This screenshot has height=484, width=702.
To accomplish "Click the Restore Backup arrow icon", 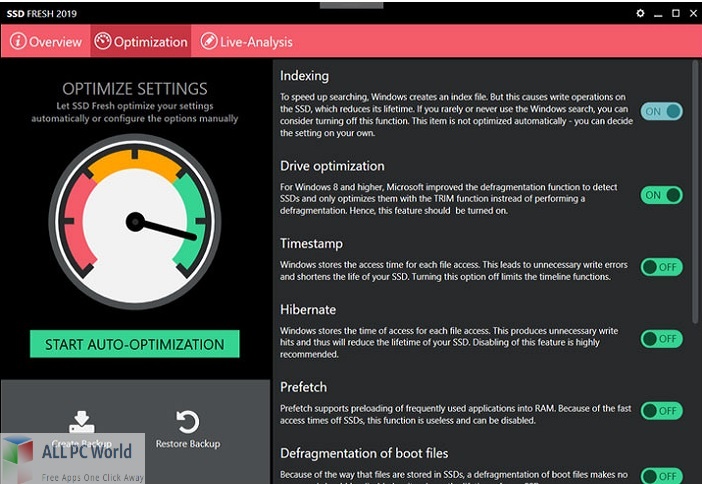I will pos(187,422).
